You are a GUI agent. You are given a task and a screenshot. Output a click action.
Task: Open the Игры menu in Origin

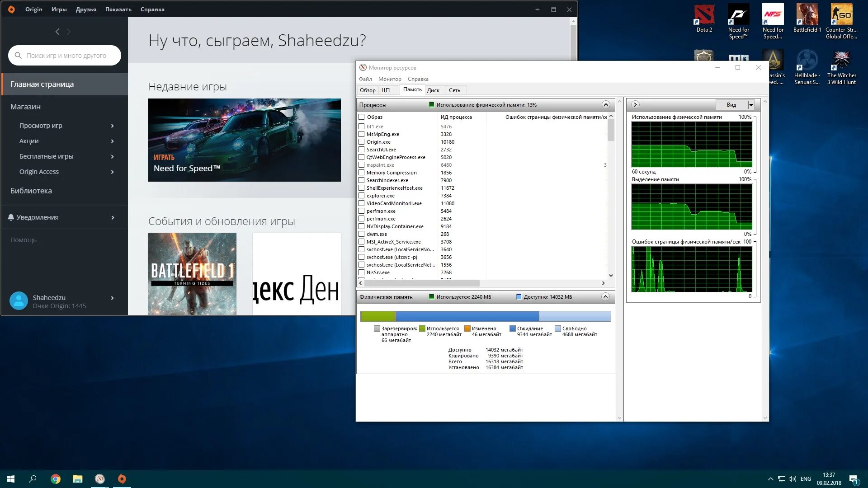[x=59, y=9]
